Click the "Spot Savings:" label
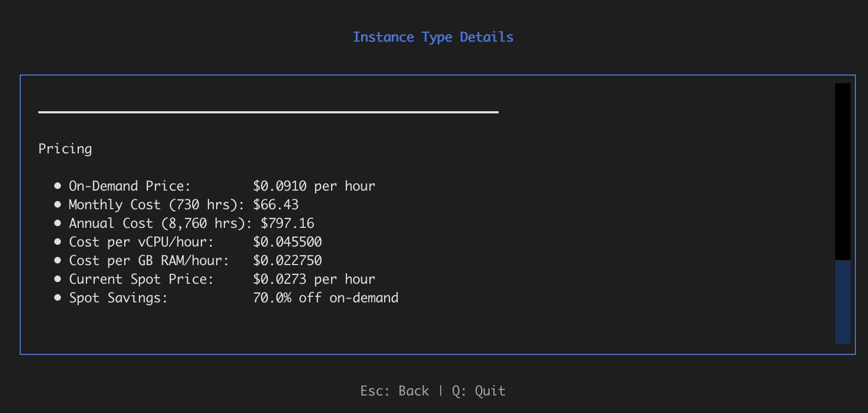This screenshot has width=868, height=413. [x=118, y=298]
